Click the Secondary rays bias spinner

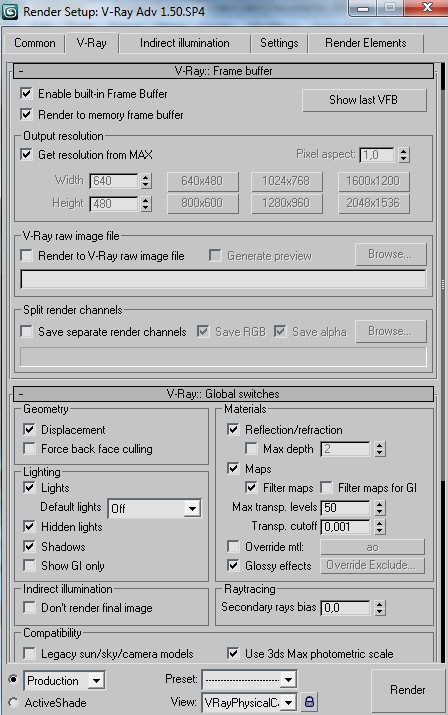click(380, 607)
